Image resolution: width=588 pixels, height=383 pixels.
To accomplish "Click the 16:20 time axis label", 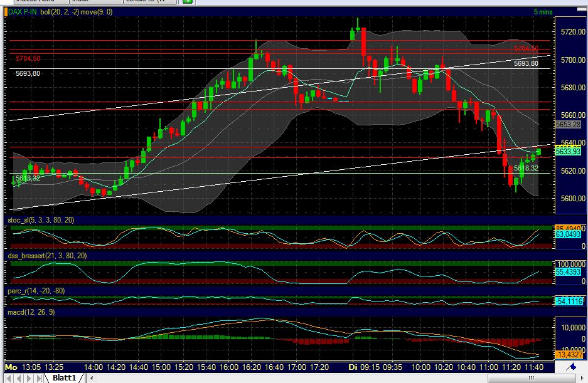I will [x=251, y=367].
